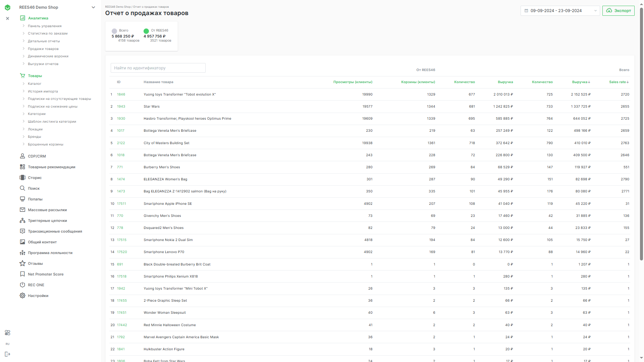Click the Reviews star icon
This screenshot has width=644, height=362.
22,263
